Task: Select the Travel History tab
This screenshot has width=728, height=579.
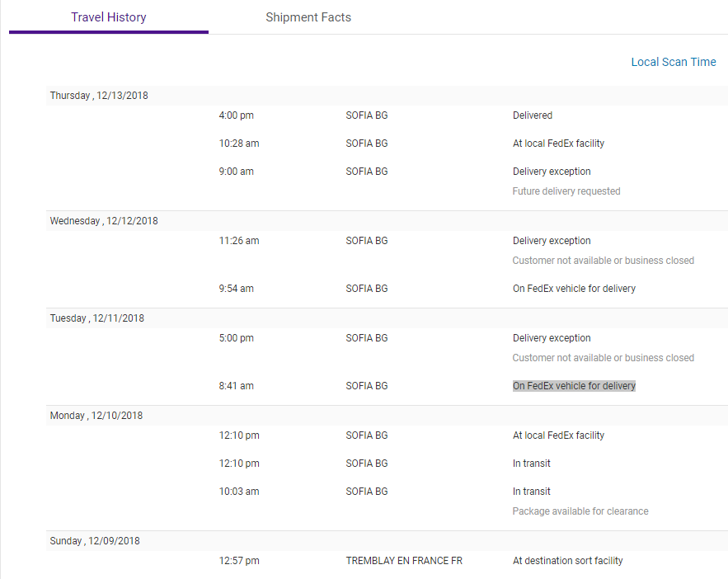Action: tap(109, 17)
